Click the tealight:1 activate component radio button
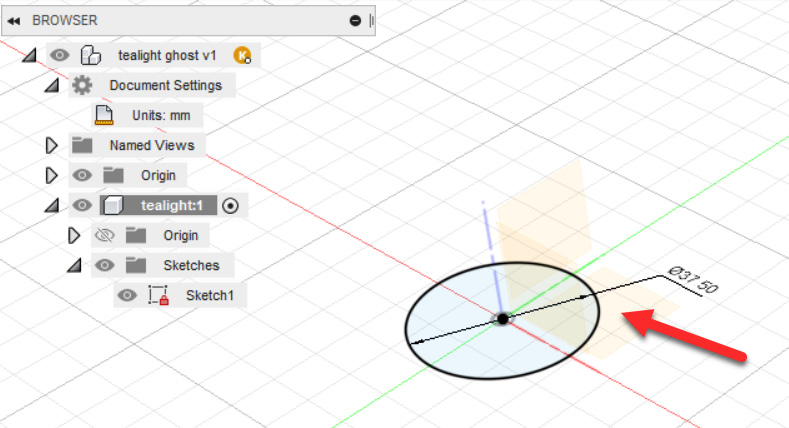The height and width of the screenshot is (428, 789). pos(230,206)
